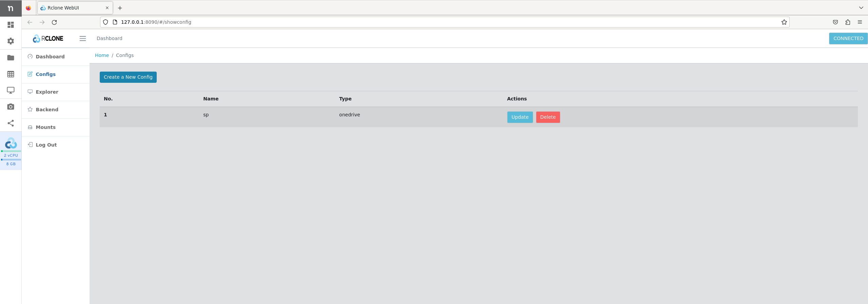This screenshot has height=304, width=868.
Task: Go to the Backend page
Action: (47, 110)
